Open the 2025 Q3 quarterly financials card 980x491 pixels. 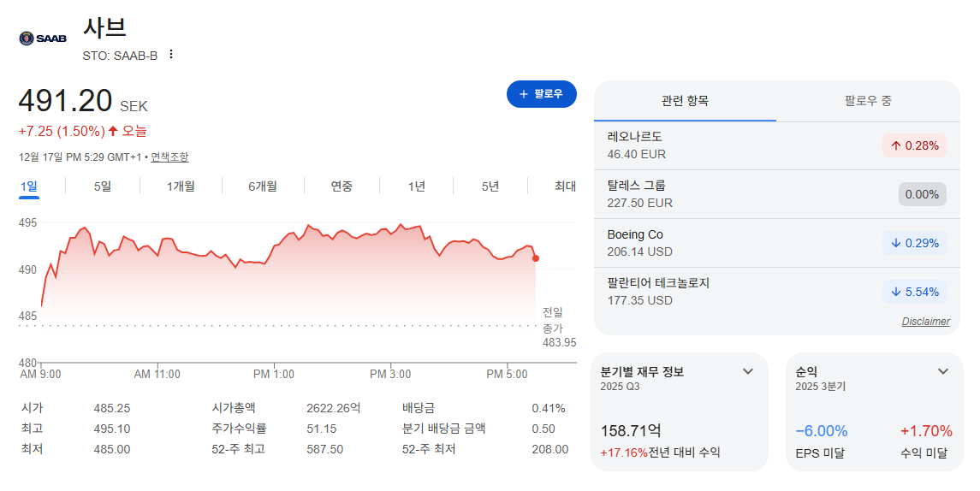tap(680, 411)
